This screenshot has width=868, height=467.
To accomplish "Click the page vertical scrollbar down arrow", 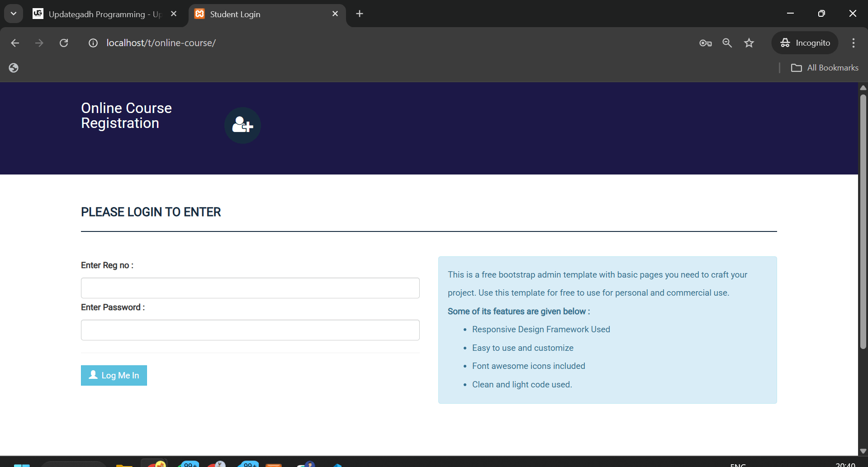I will (x=863, y=451).
